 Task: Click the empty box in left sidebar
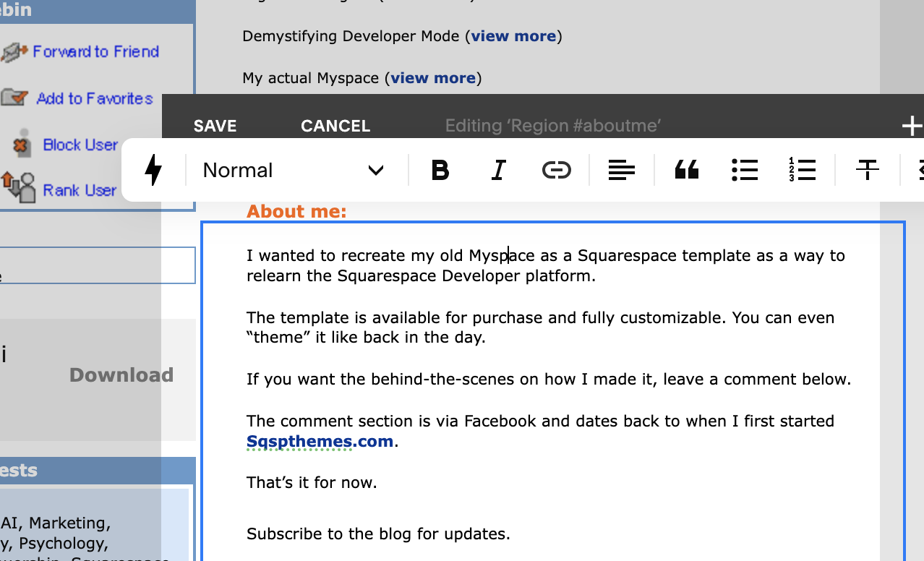[98, 265]
